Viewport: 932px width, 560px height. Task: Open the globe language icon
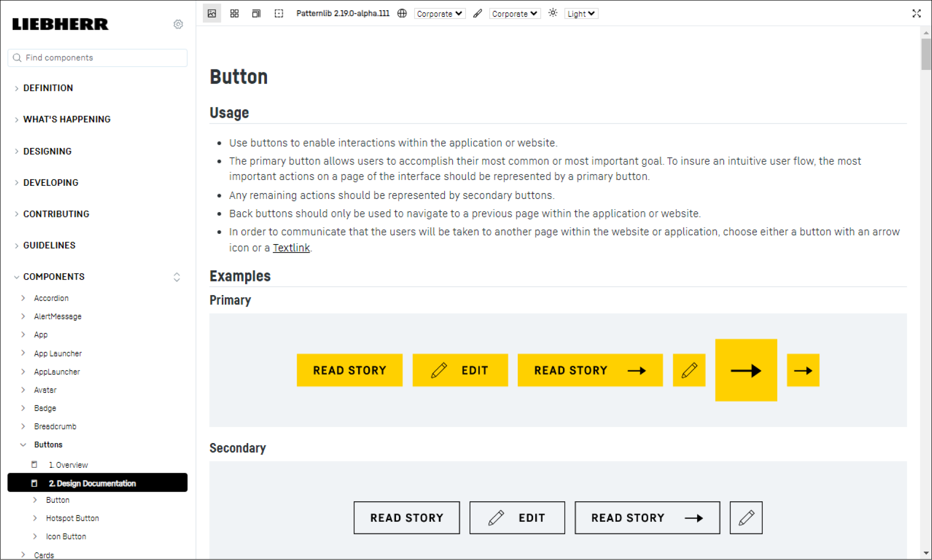click(x=402, y=13)
